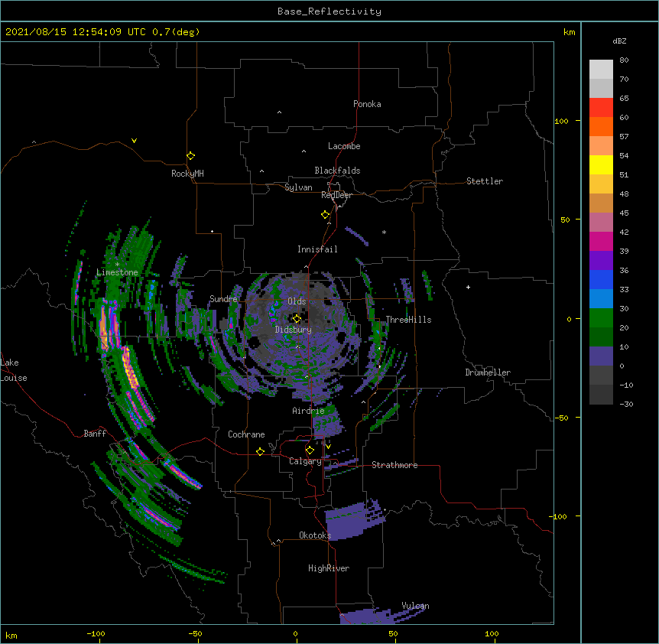Click the Cochrane label

[246, 434]
